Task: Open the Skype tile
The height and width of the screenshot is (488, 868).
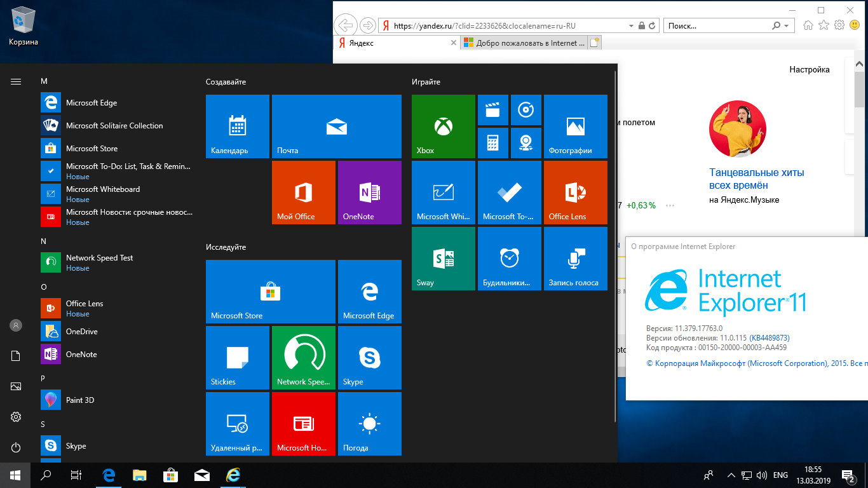Action: click(370, 358)
